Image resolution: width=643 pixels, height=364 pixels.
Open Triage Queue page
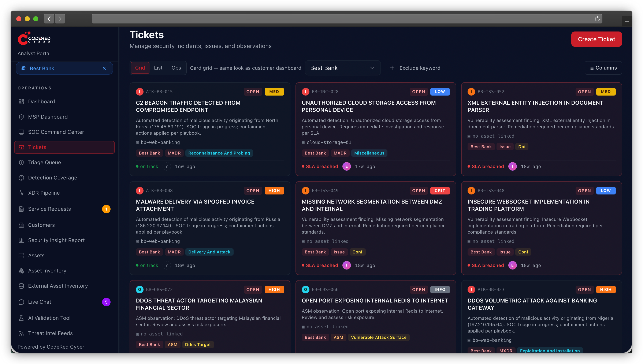[x=64, y=163]
